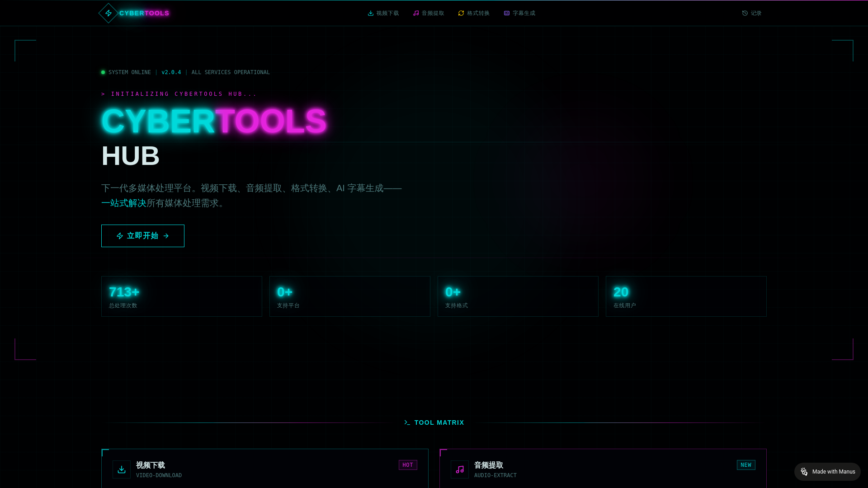Click the CyberTools lightning bolt logo icon
The image size is (868, 488).
pyautogui.click(x=108, y=13)
